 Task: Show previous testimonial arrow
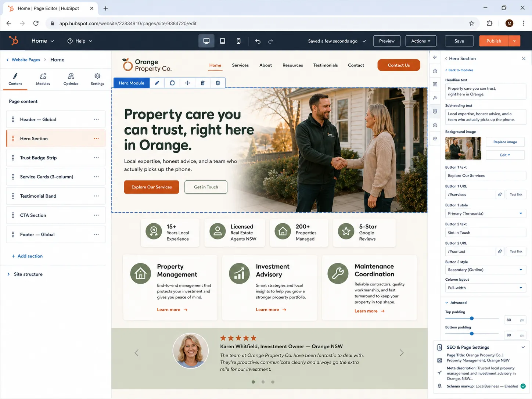coord(136,353)
